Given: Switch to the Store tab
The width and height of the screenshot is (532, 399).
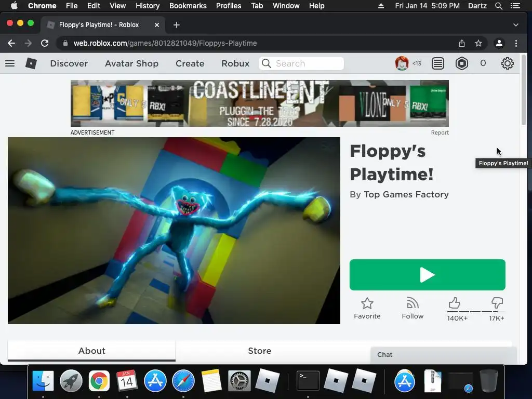Looking at the screenshot, I should coord(260,351).
